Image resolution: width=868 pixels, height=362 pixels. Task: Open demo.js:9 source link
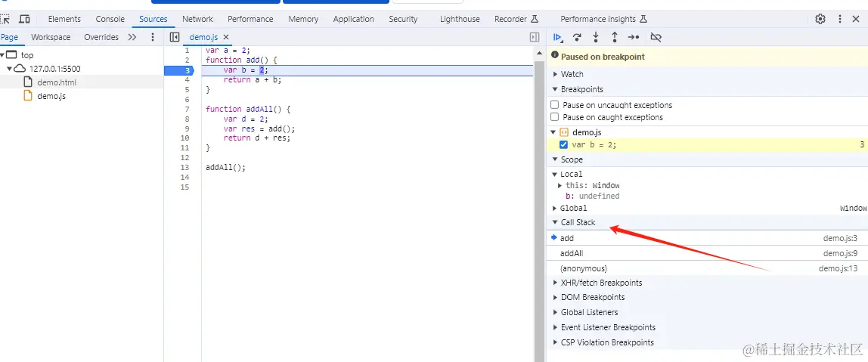pyautogui.click(x=840, y=253)
